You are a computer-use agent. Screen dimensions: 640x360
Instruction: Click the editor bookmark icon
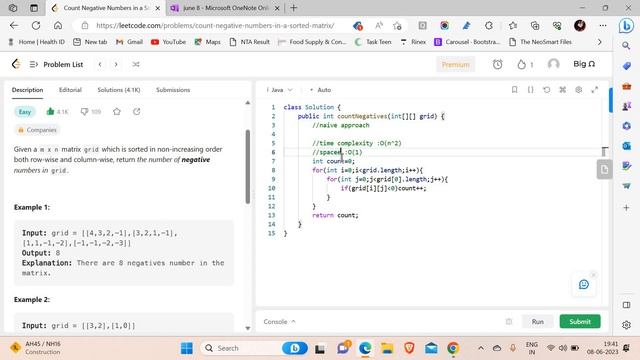[514, 90]
